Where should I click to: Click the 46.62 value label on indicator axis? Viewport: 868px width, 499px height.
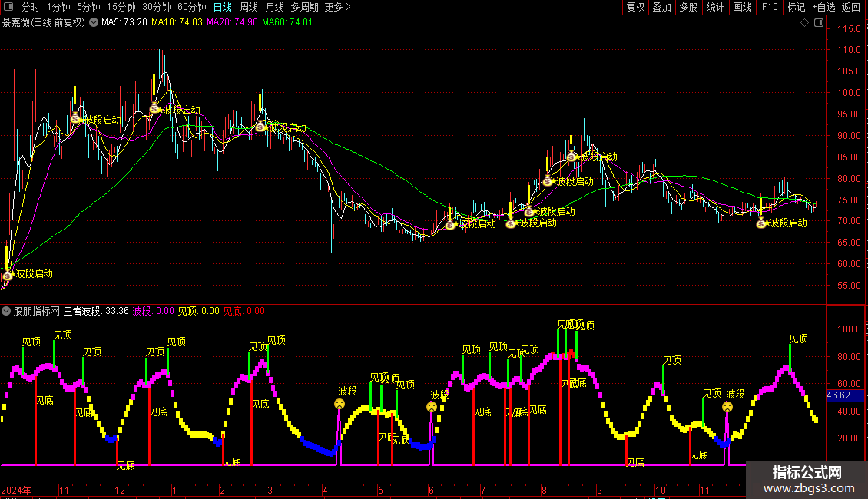tap(838, 395)
